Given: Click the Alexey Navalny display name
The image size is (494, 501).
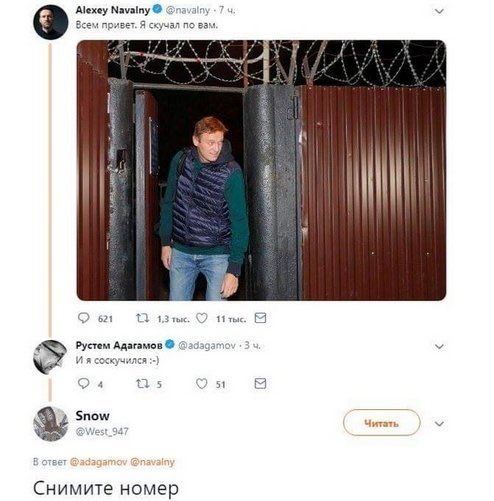Looking at the screenshot, I should 113,10.
